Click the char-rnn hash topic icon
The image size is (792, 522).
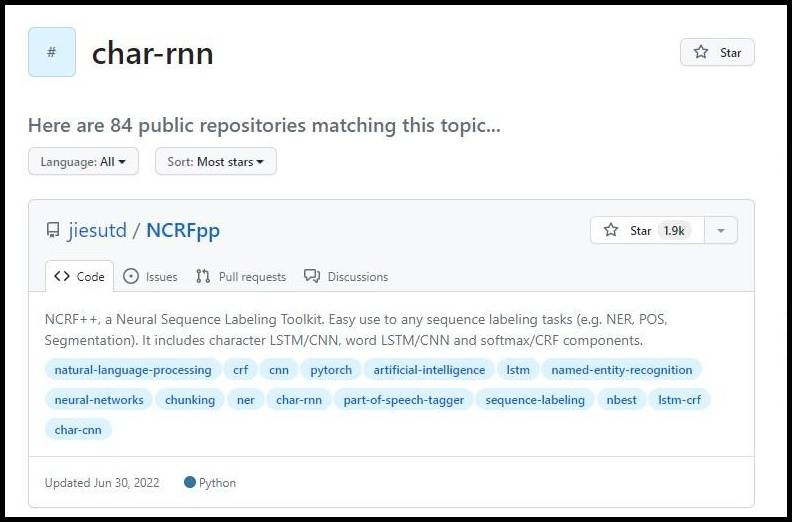tap(52, 52)
